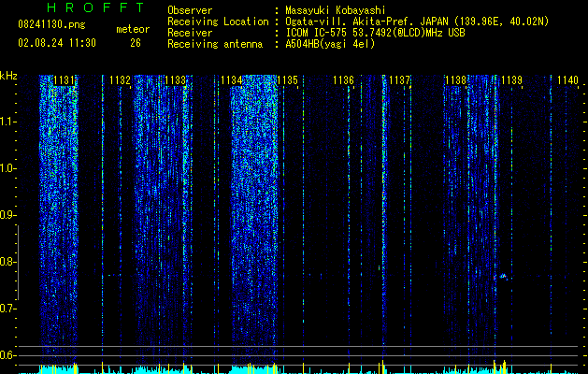Click the 1133 time marker
Viewport: 588px width, 374px height.
point(176,80)
